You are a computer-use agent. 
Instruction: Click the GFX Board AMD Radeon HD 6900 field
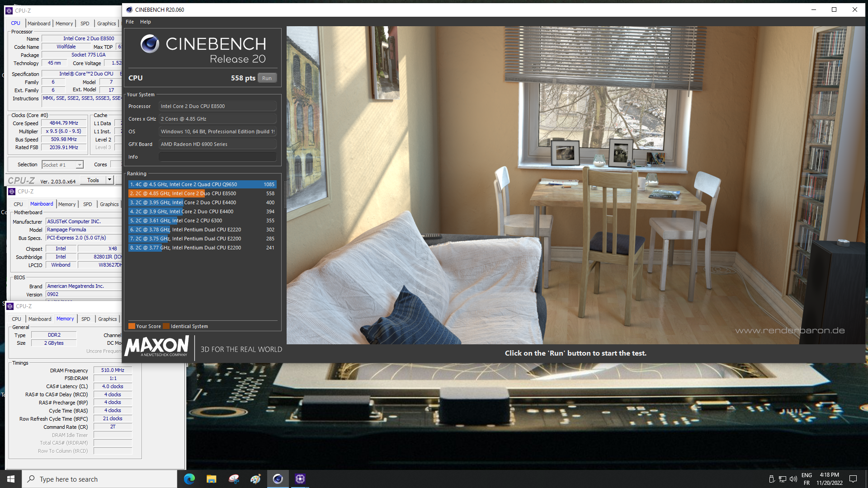pyautogui.click(x=217, y=144)
